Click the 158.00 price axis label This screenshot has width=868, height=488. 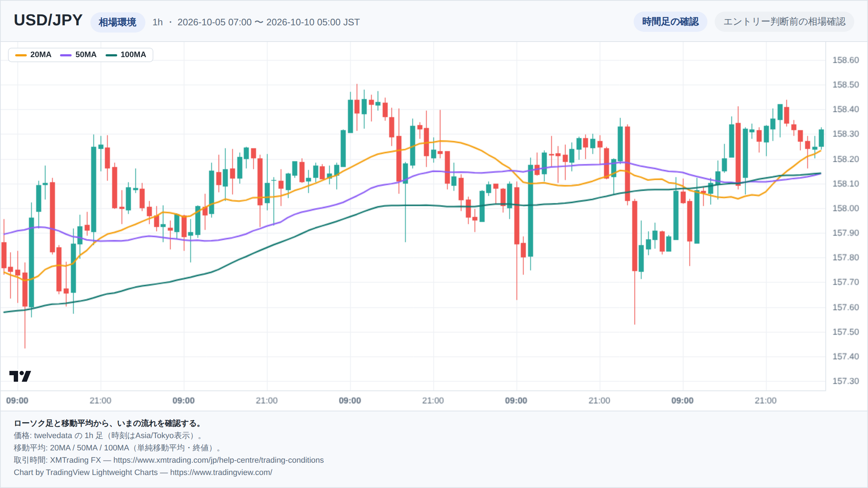[845, 208]
